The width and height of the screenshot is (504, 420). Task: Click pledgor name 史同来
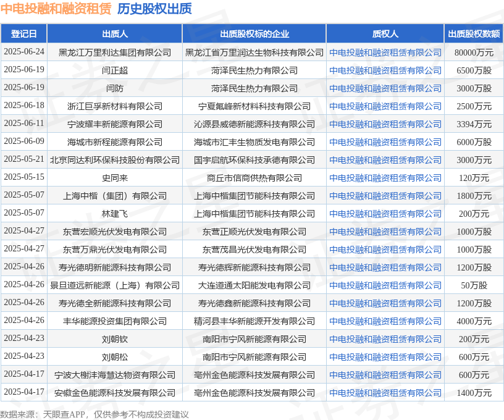pyautogui.click(x=115, y=178)
